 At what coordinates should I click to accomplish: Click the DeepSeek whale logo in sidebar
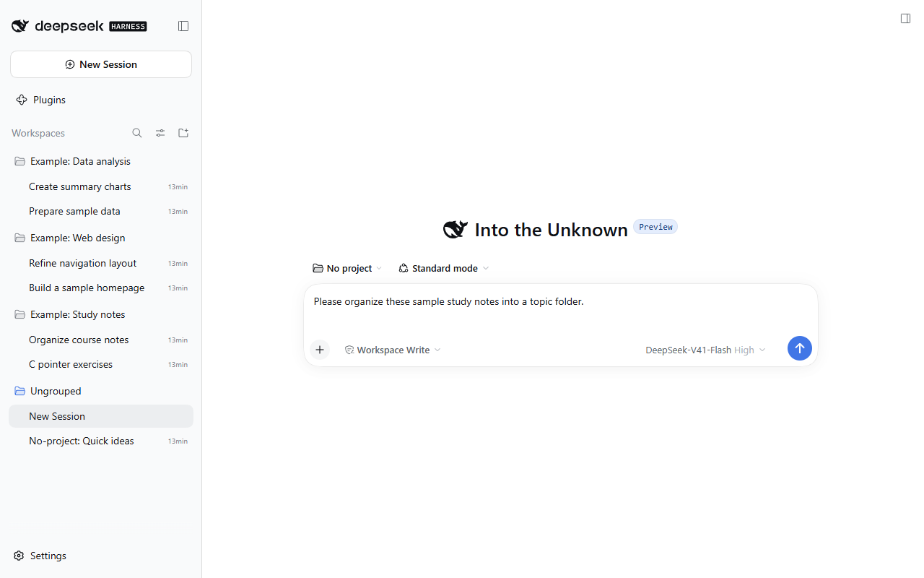tap(20, 26)
